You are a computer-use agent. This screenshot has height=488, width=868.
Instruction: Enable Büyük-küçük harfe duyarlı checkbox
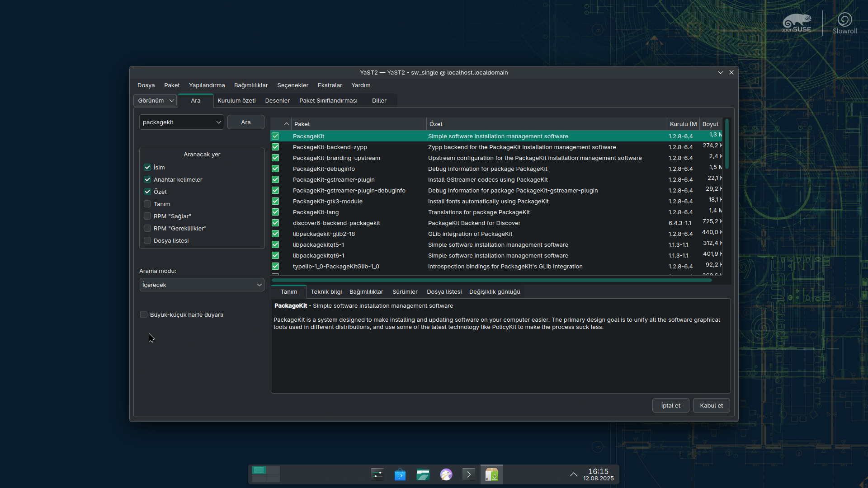[144, 314]
